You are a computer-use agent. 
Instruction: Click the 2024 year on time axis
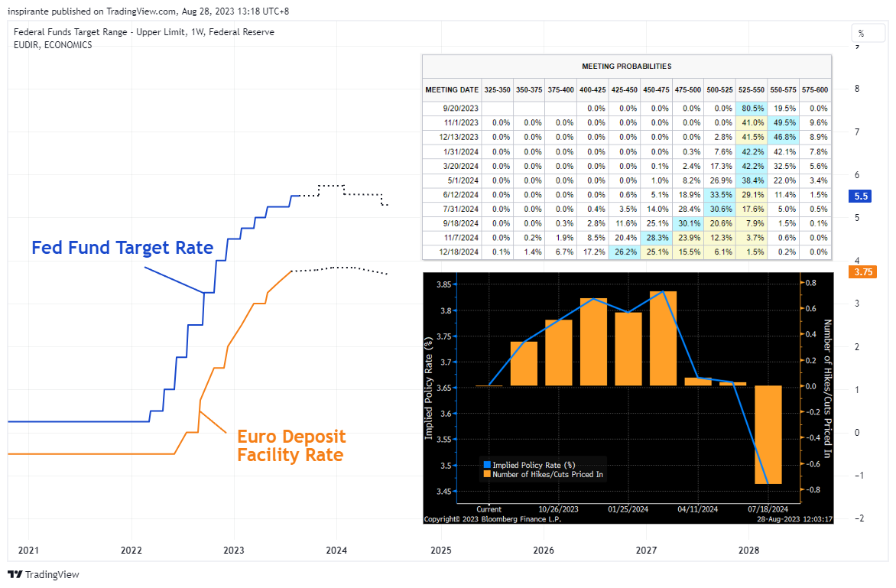point(336,551)
